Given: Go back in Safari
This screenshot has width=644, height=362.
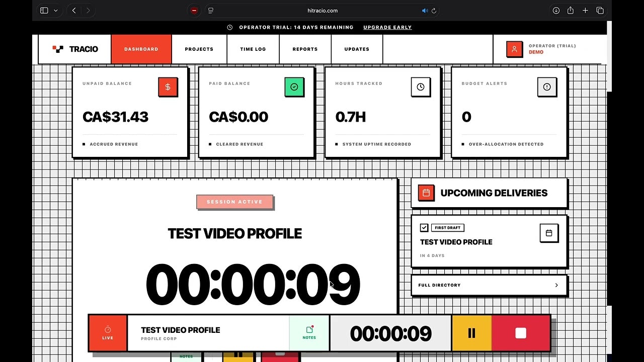Looking at the screenshot, I should (74, 11).
